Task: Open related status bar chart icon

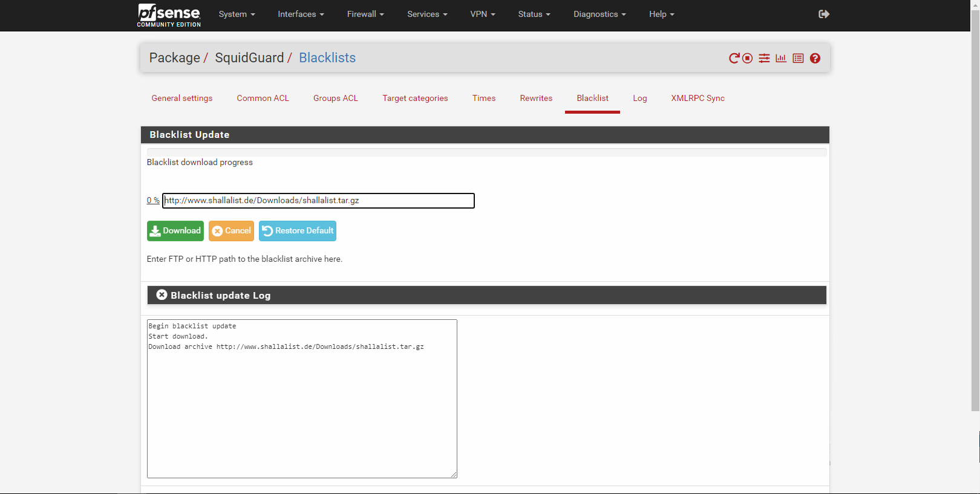Action: click(781, 58)
